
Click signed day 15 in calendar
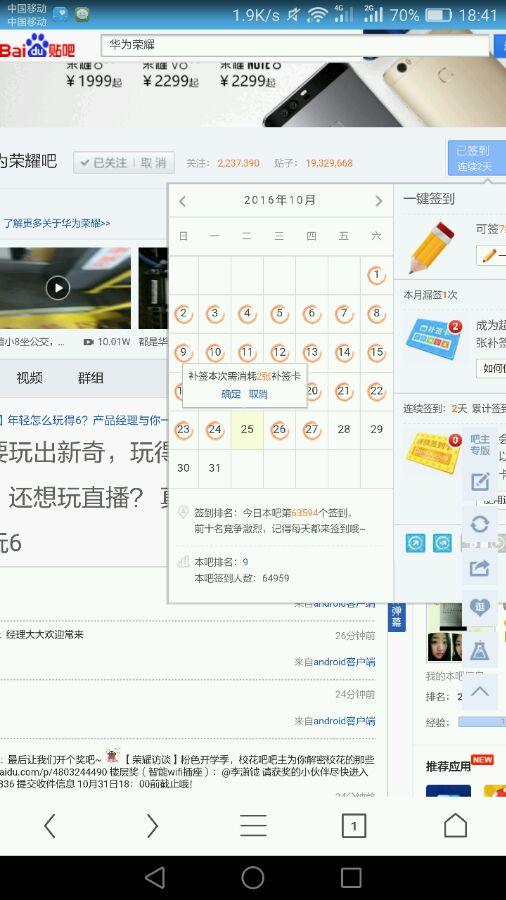tap(376, 352)
